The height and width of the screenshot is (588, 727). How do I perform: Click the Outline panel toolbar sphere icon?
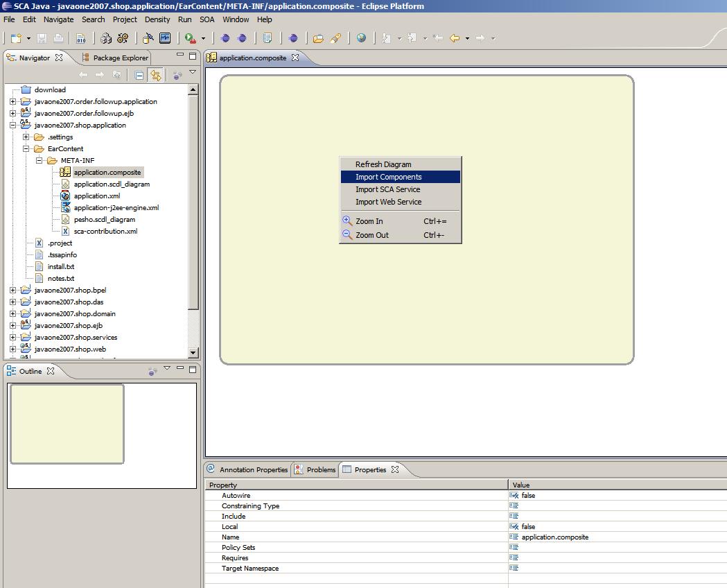coord(152,371)
